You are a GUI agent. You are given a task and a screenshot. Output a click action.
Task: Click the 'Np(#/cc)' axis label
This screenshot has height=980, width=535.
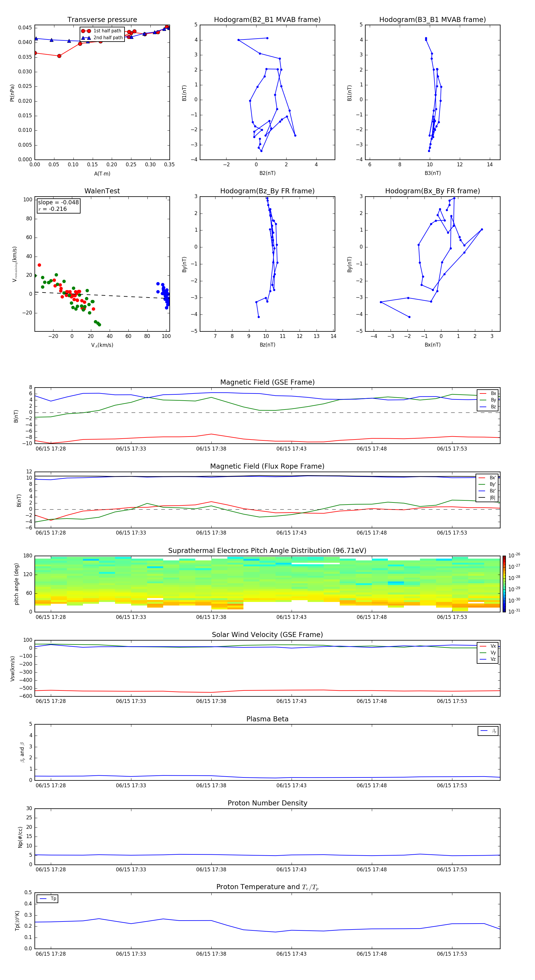(x=20, y=837)
